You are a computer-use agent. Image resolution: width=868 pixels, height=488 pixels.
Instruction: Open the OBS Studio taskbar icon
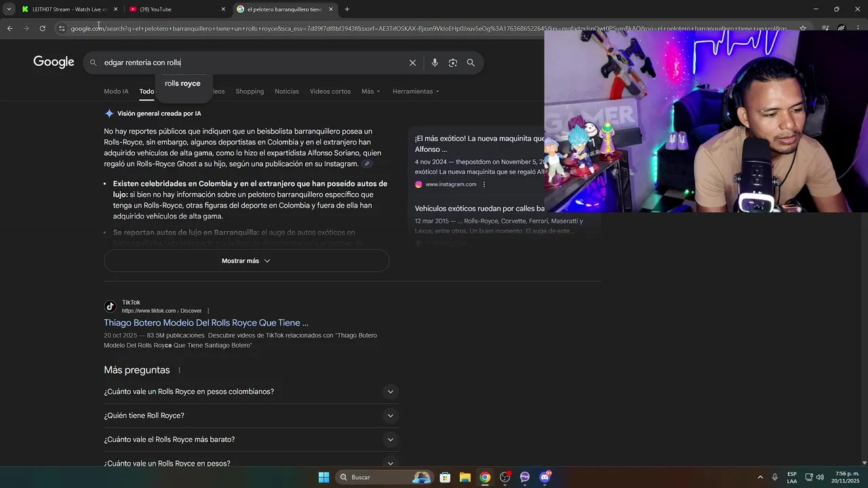(505, 477)
